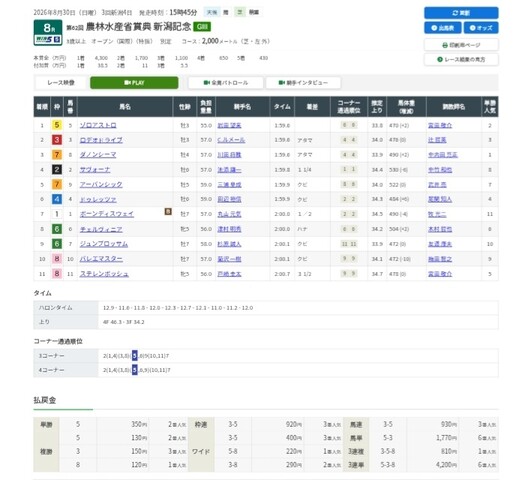Screen dimensions: 532x480
Task: Click the brown B blinker icon beside ボーンディスウェイ
Action: [x=168, y=212]
